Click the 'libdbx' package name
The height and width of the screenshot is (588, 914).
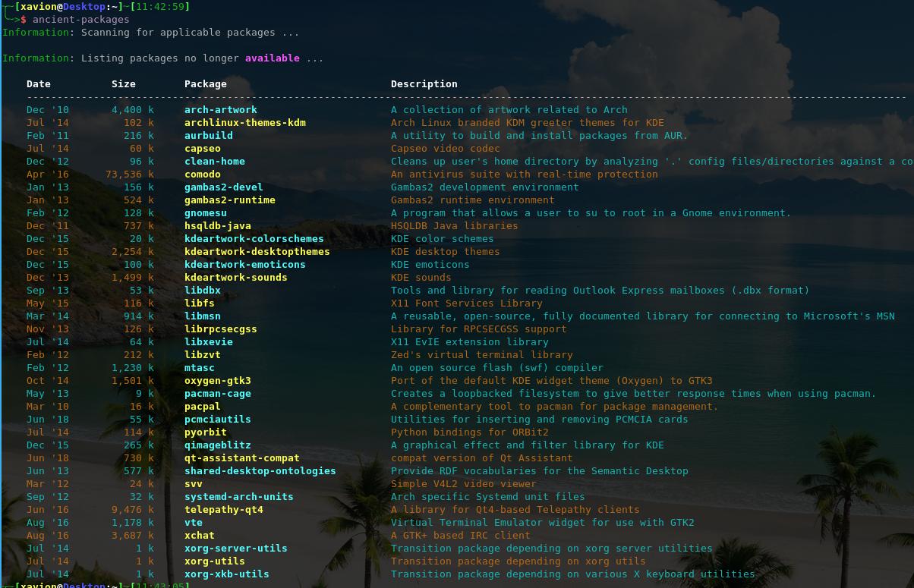(x=203, y=290)
